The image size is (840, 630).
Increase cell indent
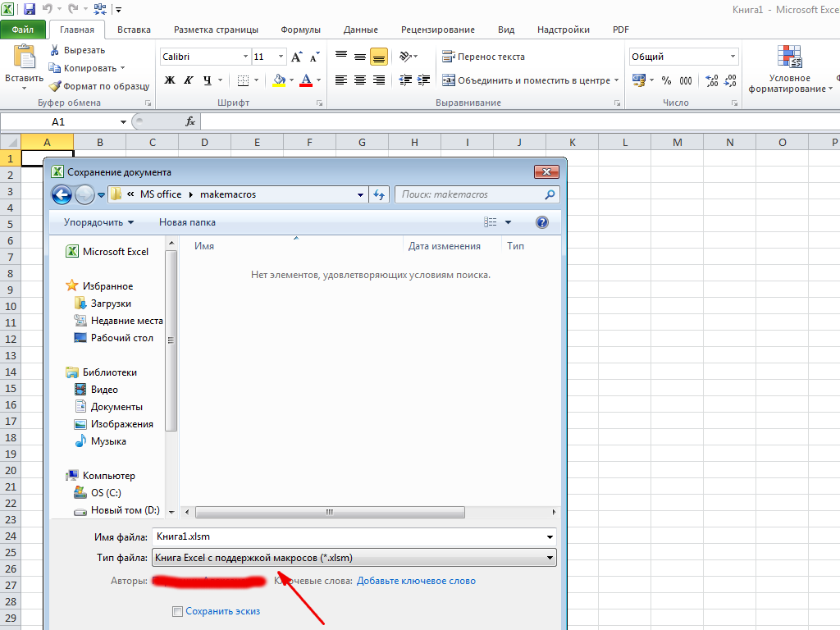coord(424,80)
